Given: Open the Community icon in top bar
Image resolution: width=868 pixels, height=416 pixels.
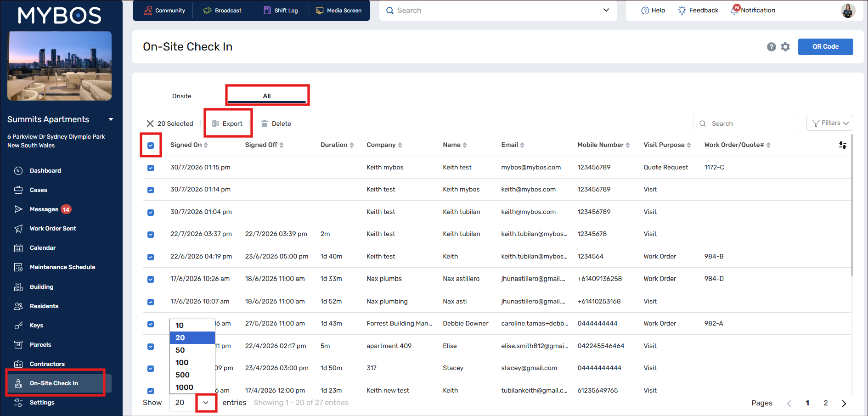Looking at the screenshot, I should click(x=148, y=11).
